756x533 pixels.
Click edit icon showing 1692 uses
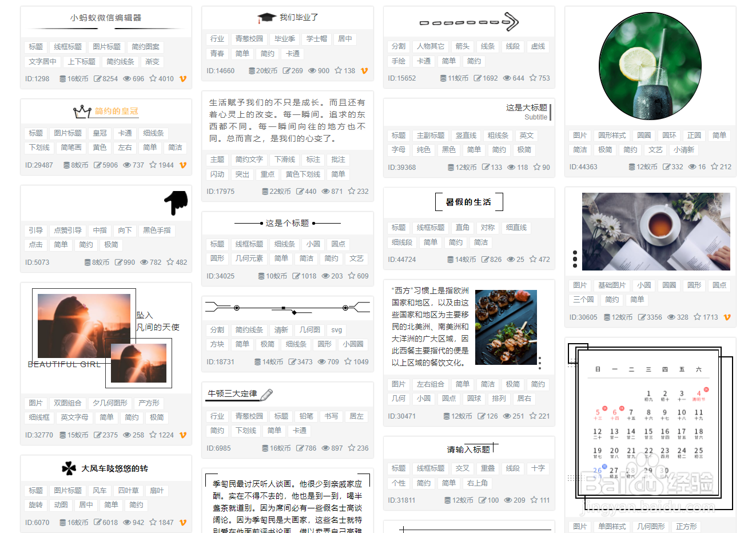[x=477, y=78]
